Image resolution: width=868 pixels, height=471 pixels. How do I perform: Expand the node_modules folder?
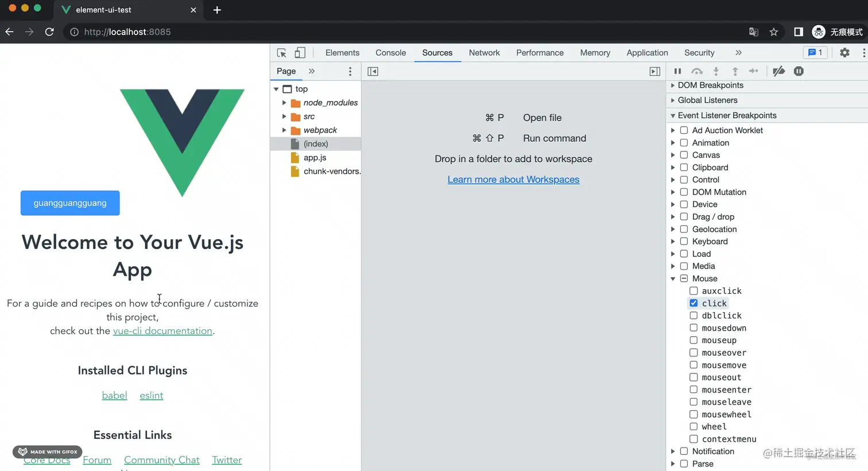284,103
